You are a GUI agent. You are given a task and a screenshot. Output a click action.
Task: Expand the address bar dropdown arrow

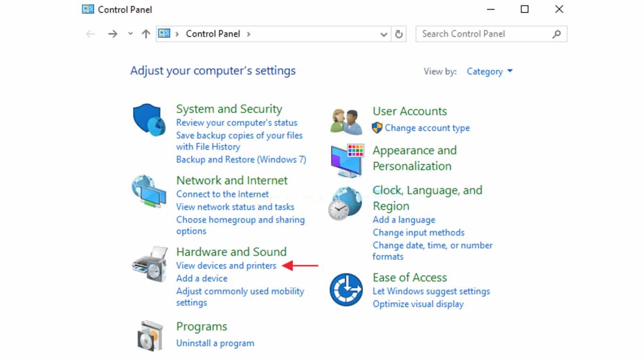tap(383, 33)
